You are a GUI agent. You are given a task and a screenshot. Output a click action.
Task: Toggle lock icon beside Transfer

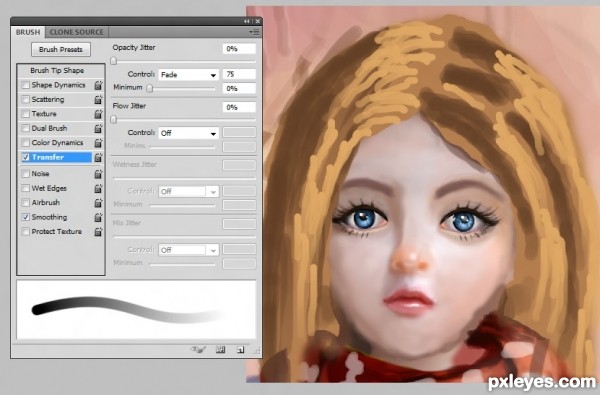(98, 157)
